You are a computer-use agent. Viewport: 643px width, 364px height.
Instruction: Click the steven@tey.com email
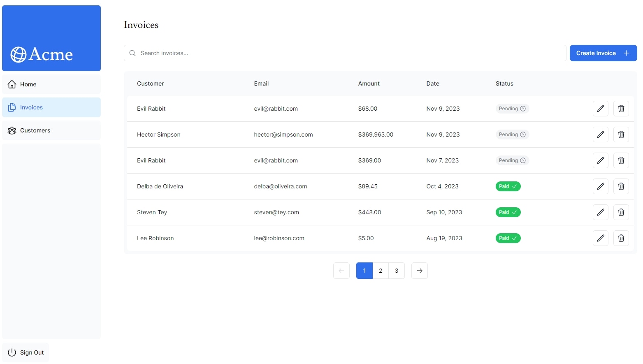276,212
